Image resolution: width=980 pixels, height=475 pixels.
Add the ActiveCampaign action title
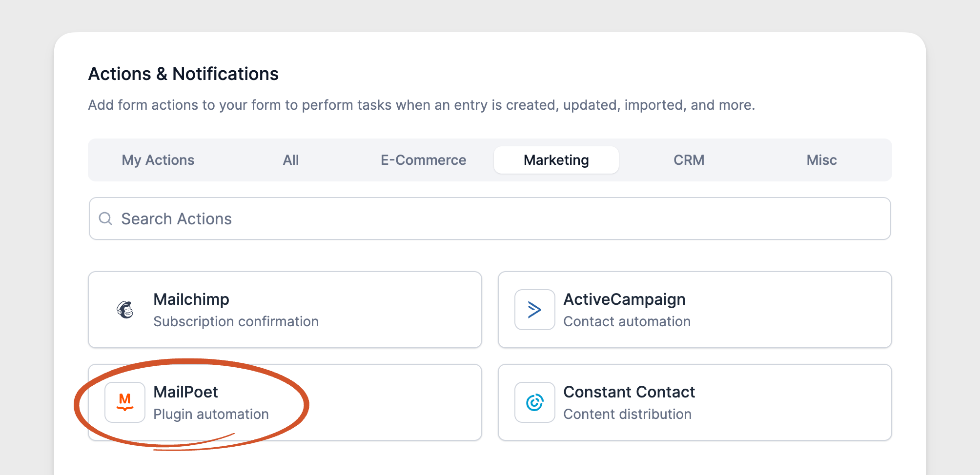[x=624, y=299]
